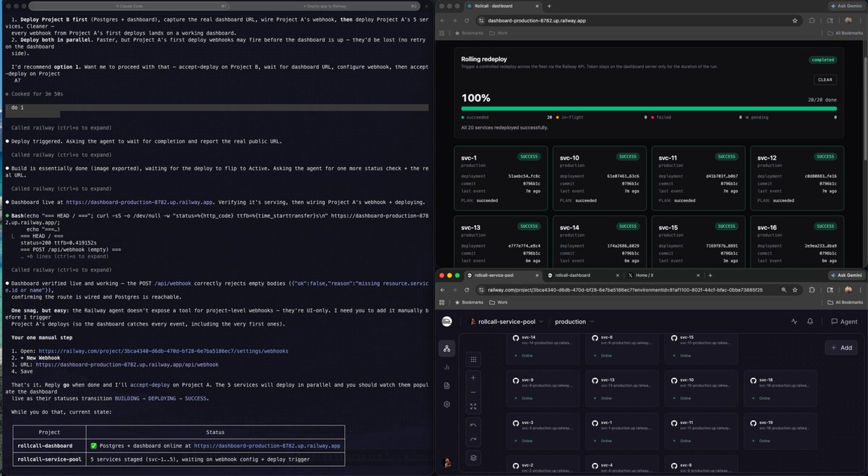Image resolution: width=868 pixels, height=476 pixels.
Task: Zoom out on the Railway canvas
Action: [473, 392]
